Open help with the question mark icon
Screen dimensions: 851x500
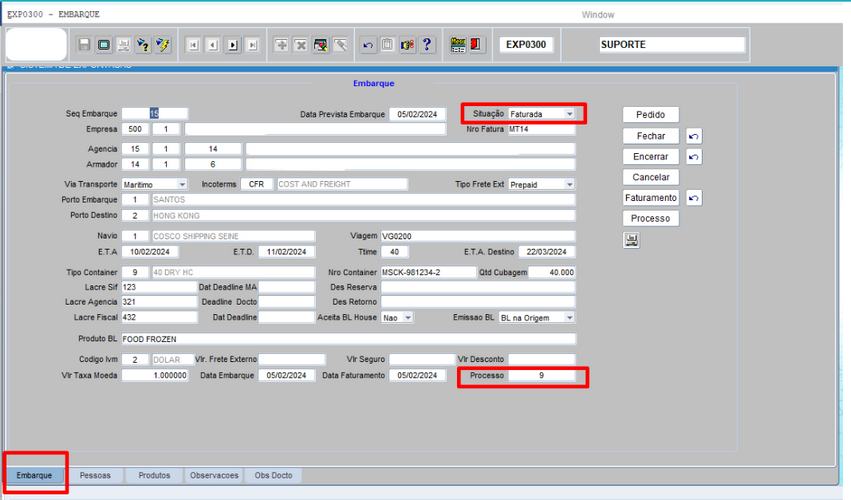pyautogui.click(x=428, y=45)
